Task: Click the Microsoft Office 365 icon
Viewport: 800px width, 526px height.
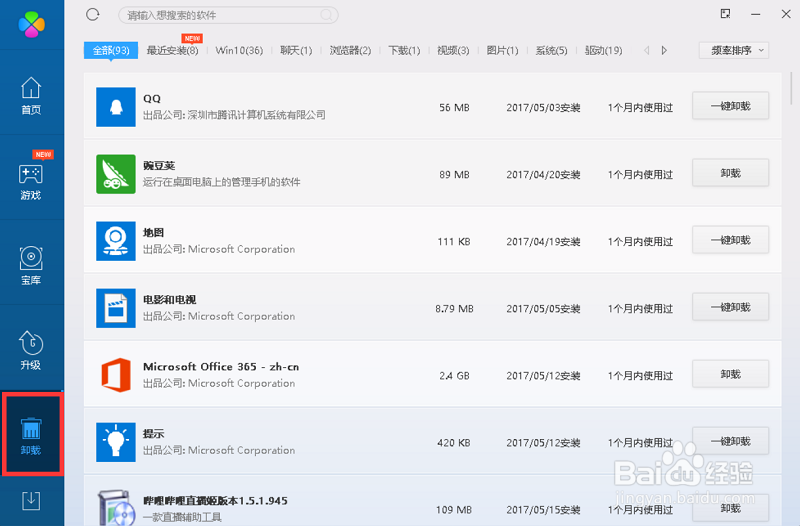Action: tap(116, 375)
